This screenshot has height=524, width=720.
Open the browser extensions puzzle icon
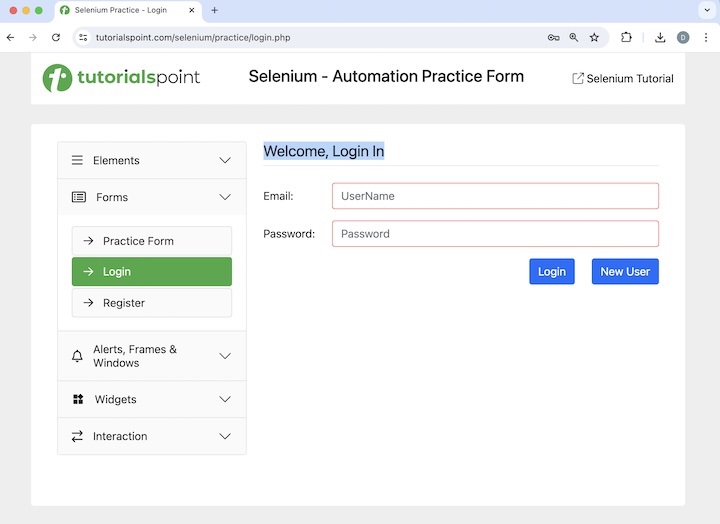pyautogui.click(x=626, y=37)
